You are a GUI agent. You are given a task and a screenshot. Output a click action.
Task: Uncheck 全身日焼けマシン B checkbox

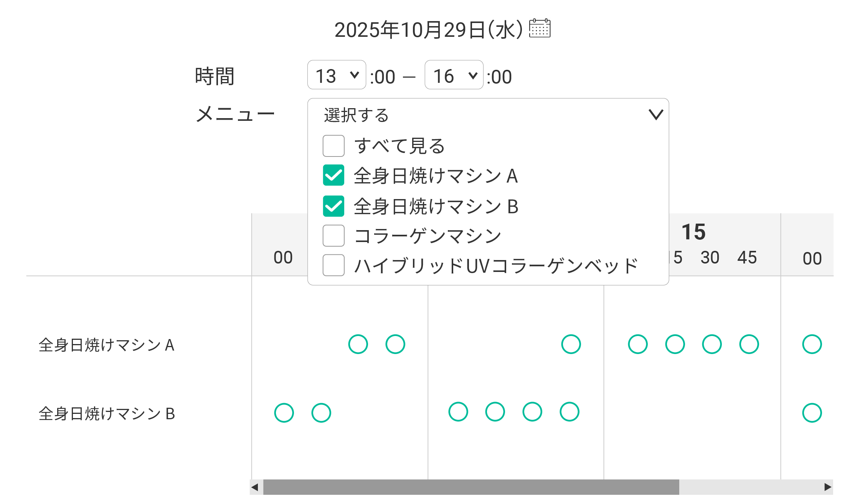coord(333,206)
